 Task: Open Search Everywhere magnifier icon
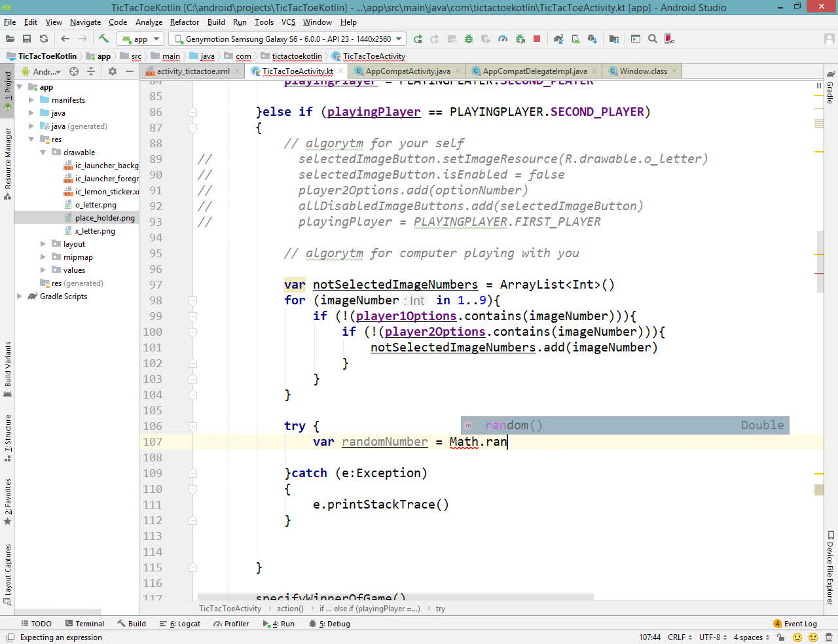point(653,39)
